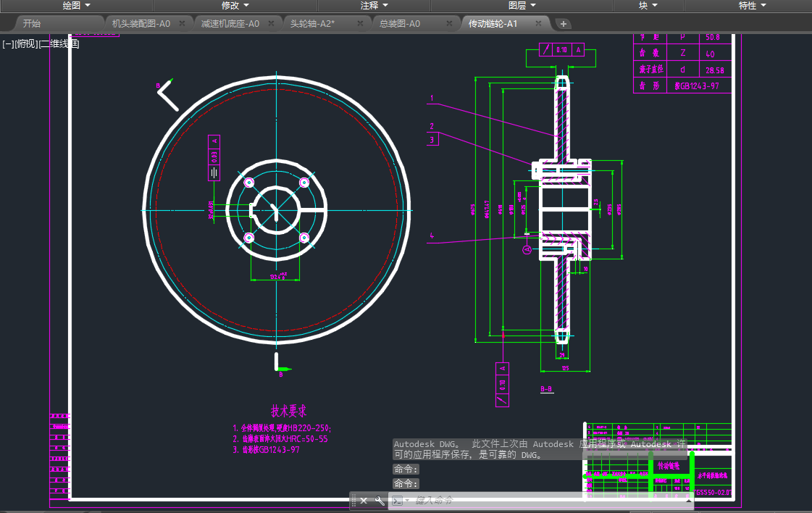The height and width of the screenshot is (513, 812).
Task: Select the B-B section label
Action: coord(546,389)
